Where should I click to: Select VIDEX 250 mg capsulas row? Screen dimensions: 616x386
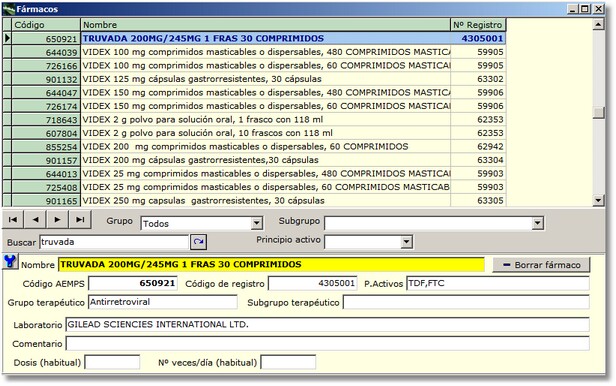254,200
